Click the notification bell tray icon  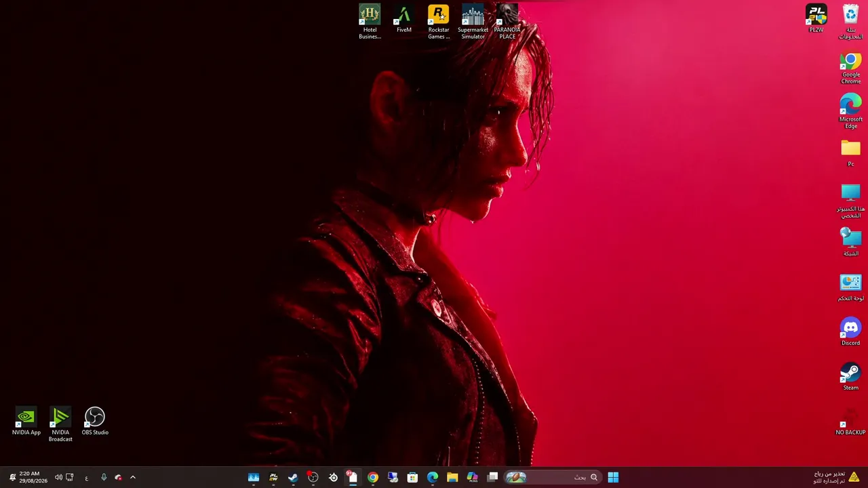12,477
